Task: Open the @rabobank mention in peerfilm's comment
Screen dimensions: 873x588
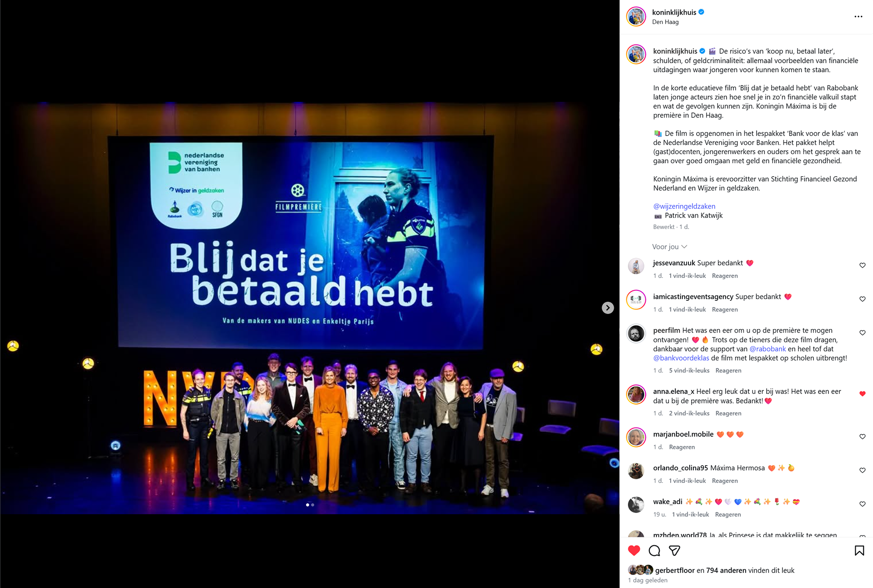Action: 768,349
